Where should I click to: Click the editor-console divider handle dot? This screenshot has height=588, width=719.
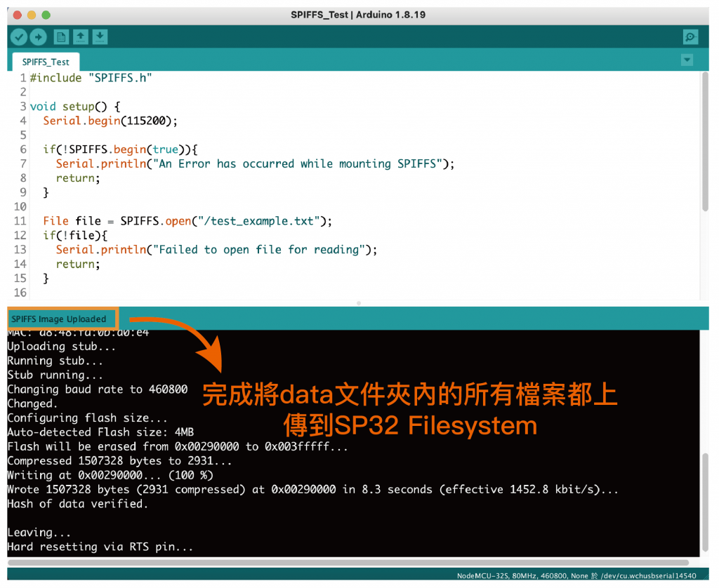click(359, 303)
